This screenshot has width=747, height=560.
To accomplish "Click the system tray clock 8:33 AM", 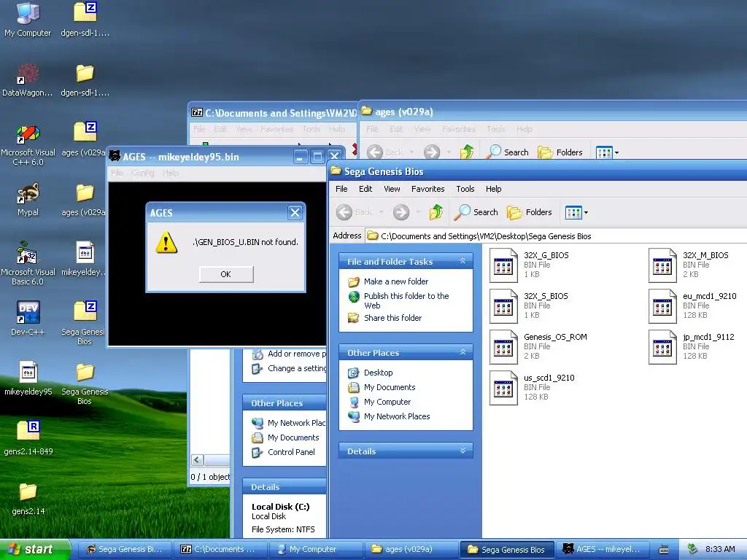I will 720,550.
